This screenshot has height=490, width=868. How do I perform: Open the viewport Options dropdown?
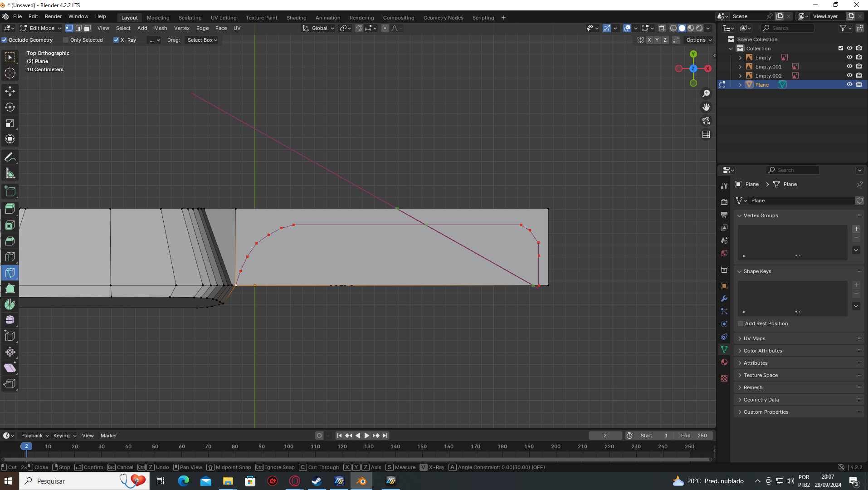pos(698,40)
